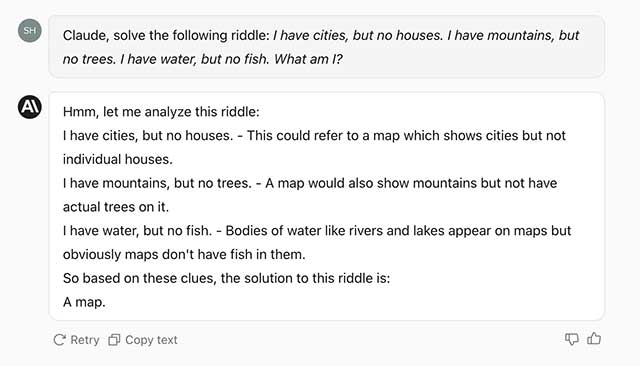Click the italic 'What am I?' text

pos(308,59)
